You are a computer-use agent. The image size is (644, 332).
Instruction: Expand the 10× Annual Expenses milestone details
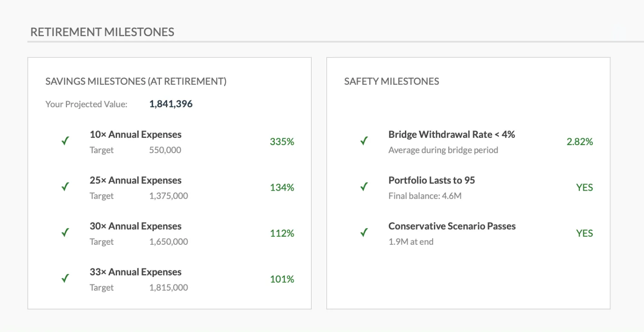click(x=136, y=134)
